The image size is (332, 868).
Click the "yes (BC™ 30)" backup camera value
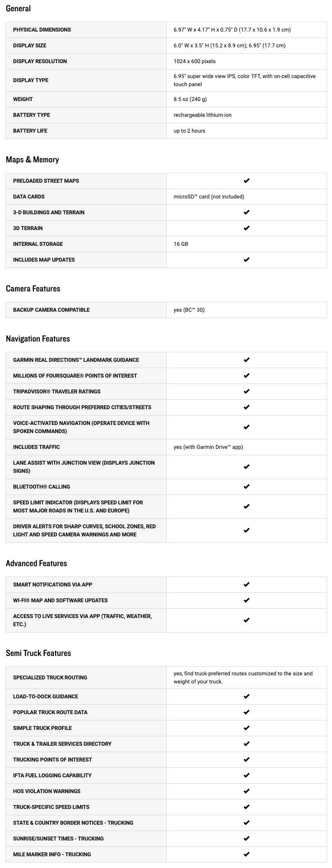(189, 310)
